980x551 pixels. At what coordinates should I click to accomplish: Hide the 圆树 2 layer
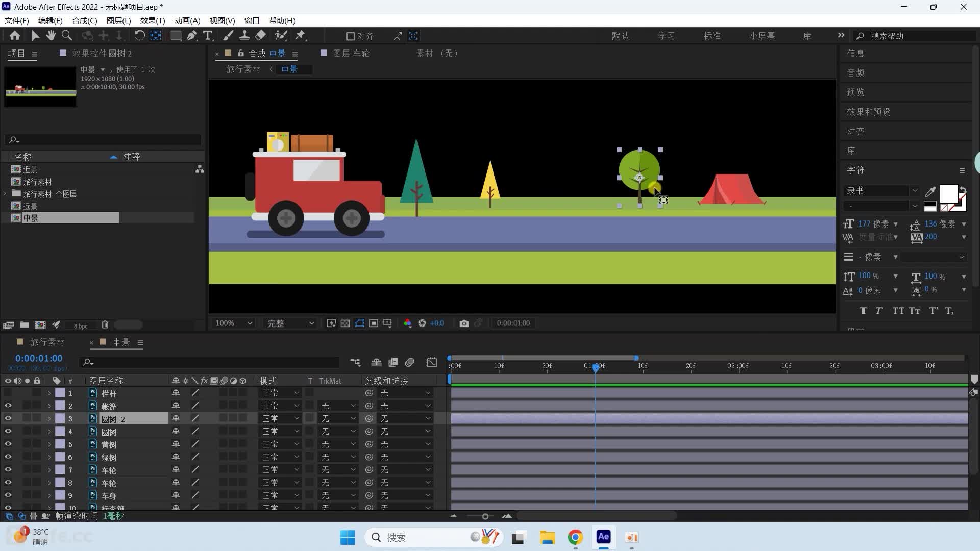[x=8, y=418]
